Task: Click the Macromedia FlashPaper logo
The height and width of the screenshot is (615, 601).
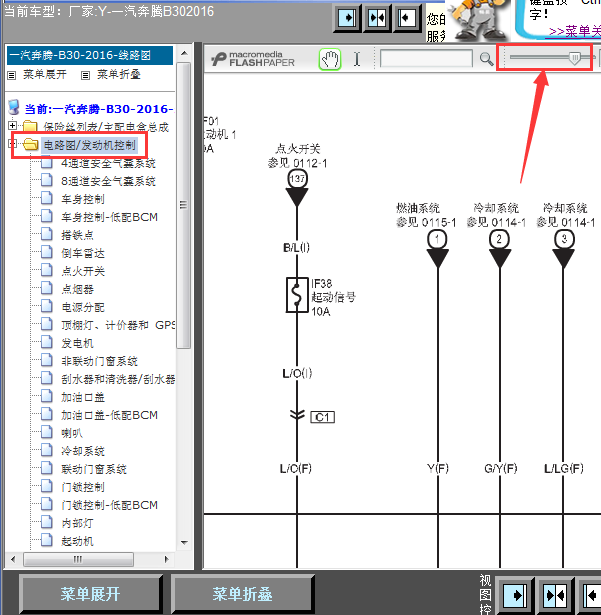Action: click(253, 59)
